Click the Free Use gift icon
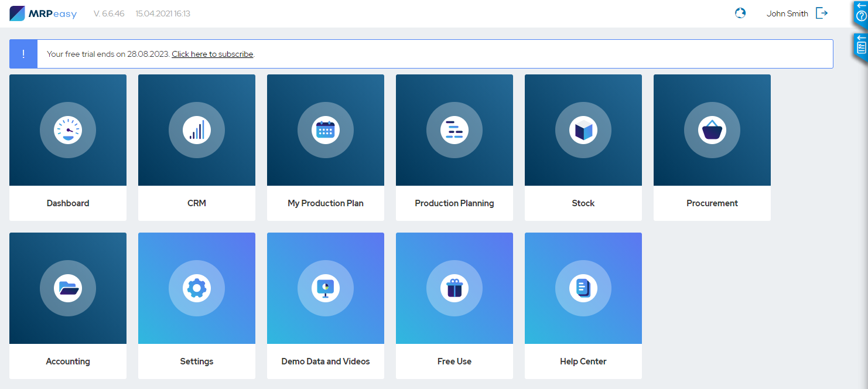This screenshot has width=868, height=389. (x=454, y=288)
